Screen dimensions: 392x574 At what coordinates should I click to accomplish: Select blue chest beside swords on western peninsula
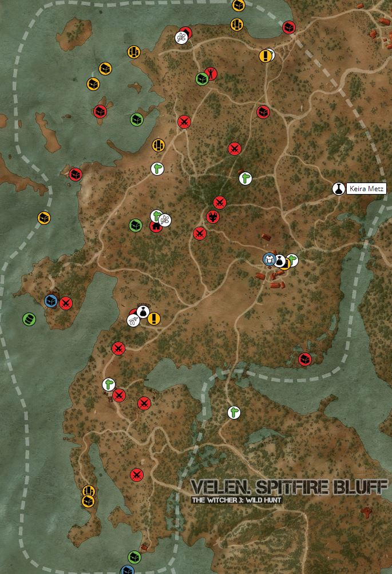pyautogui.click(x=51, y=301)
